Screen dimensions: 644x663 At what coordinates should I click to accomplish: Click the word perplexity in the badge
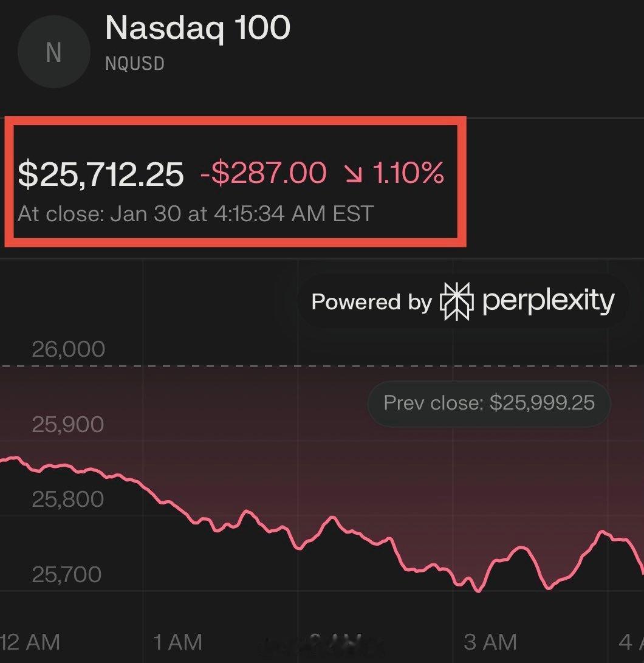pyautogui.click(x=548, y=301)
